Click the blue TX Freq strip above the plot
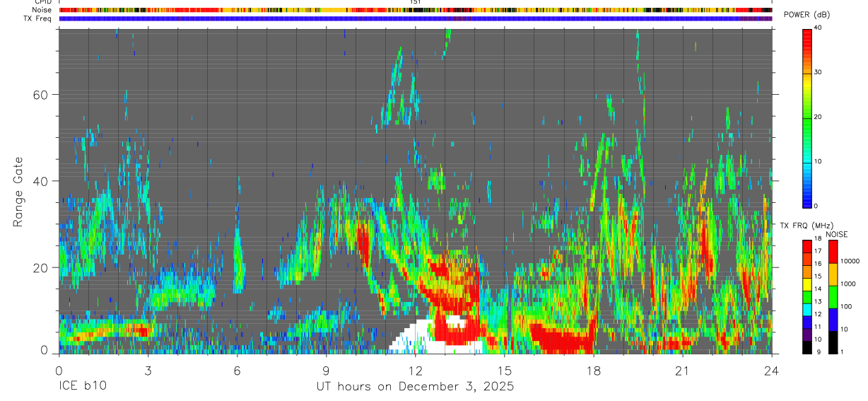 coord(415,18)
